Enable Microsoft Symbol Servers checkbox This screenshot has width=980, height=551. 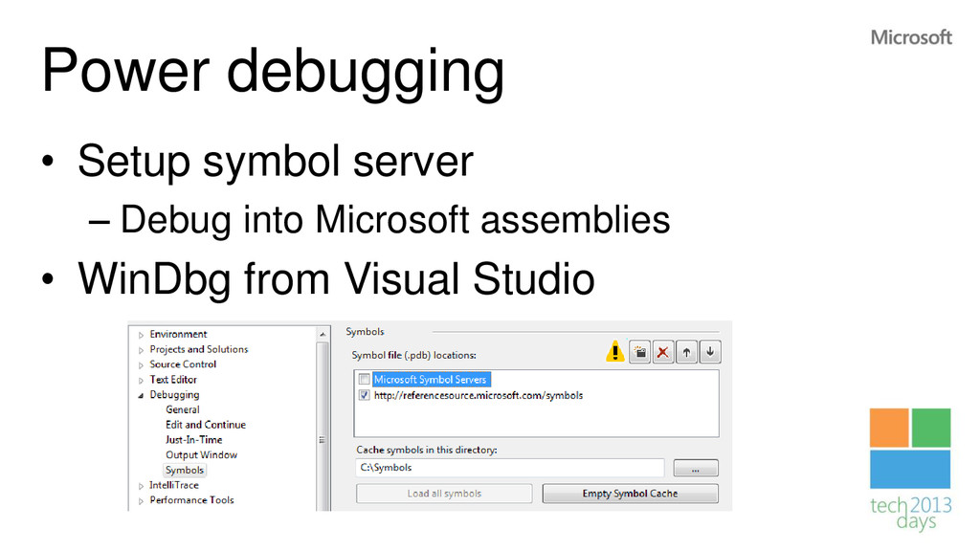[365, 379]
